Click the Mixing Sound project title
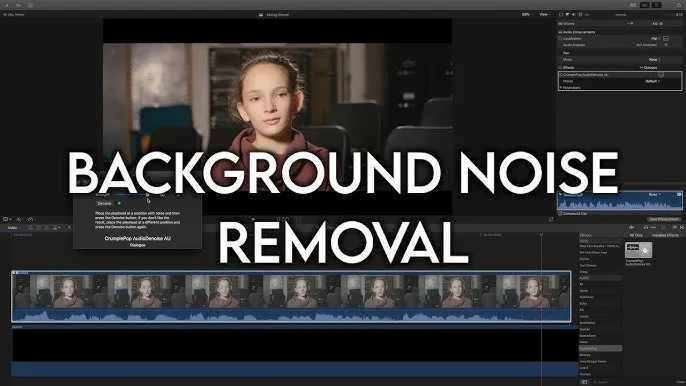This screenshot has width=686, height=386. tap(277, 14)
